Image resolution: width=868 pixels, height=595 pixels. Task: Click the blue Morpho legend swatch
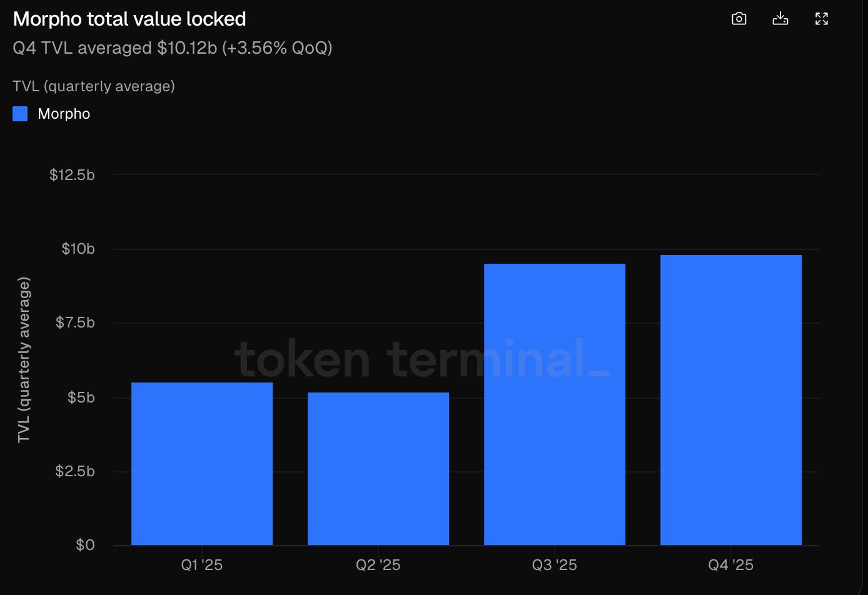20,114
